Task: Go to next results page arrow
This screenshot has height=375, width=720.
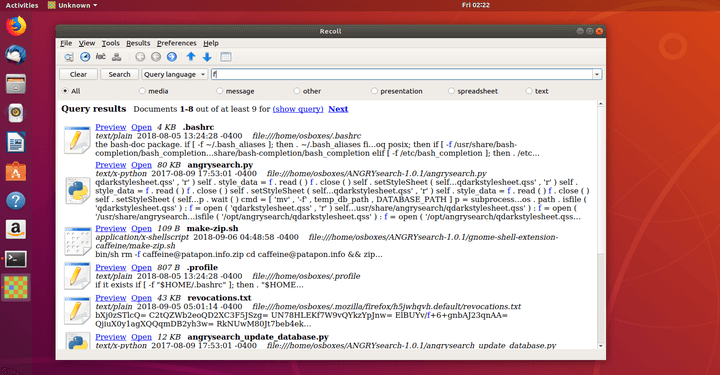Action: [x=172, y=57]
